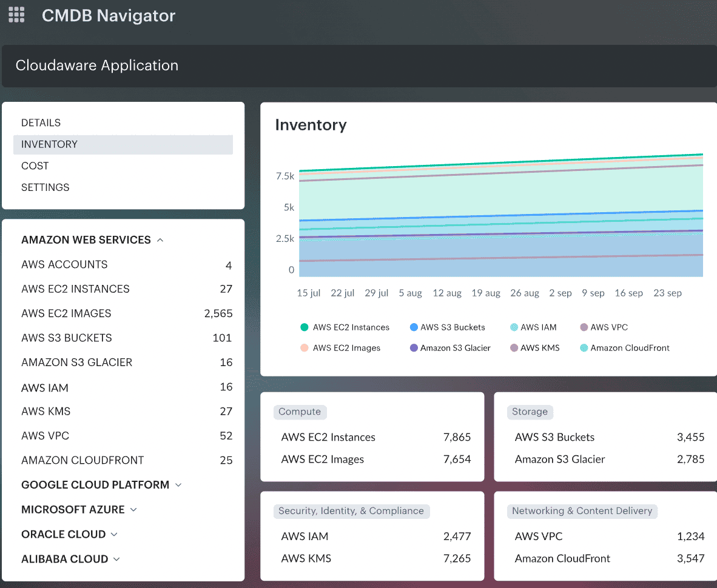This screenshot has width=717, height=588.
Task: Click the Compute category tag
Action: [x=300, y=412]
